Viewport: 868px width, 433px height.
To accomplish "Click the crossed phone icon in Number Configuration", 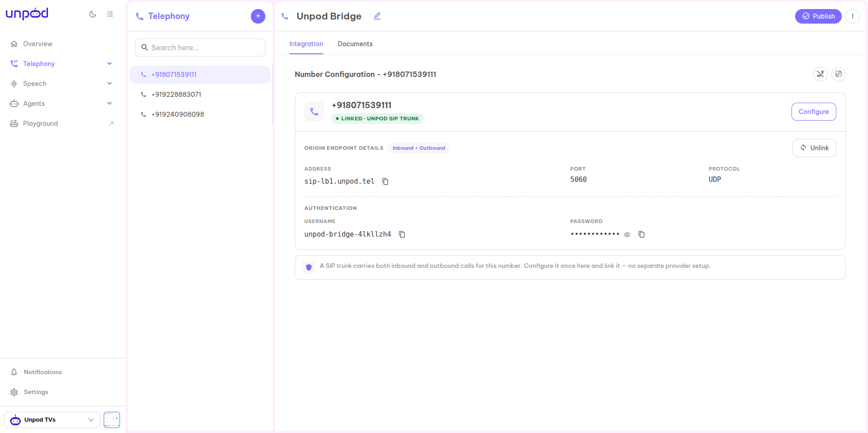I will pyautogui.click(x=820, y=74).
